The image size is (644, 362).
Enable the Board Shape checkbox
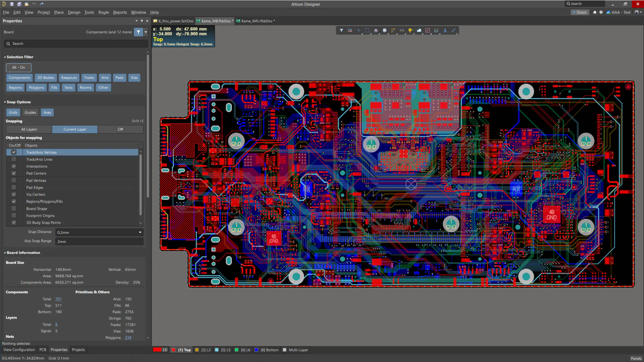coord(14,208)
